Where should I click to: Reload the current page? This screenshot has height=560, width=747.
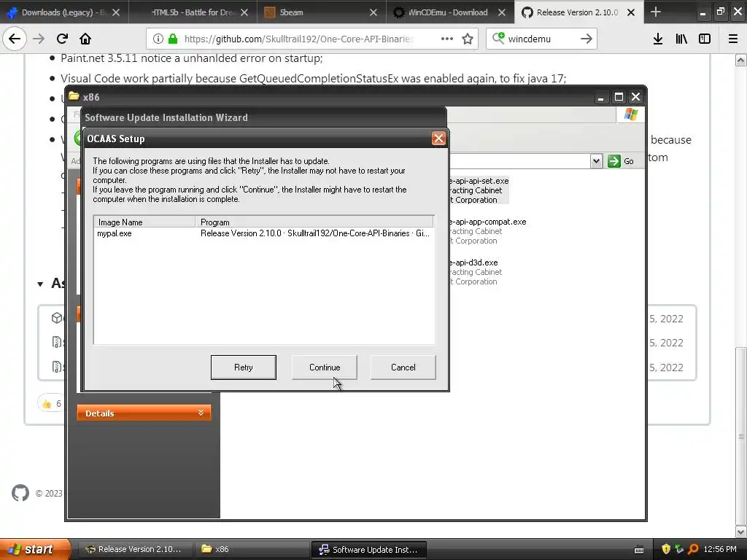click(x=62, y=39)
